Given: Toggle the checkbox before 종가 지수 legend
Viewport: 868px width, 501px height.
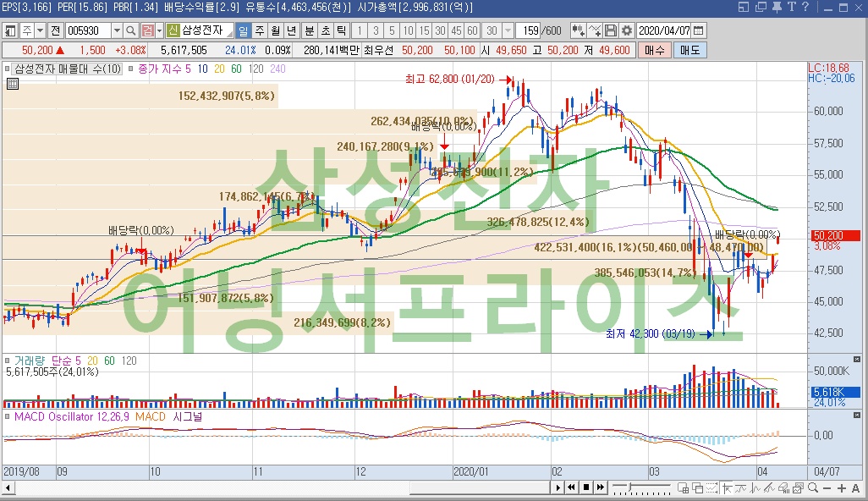Looking at the screenshot, I should pos(130,69).
